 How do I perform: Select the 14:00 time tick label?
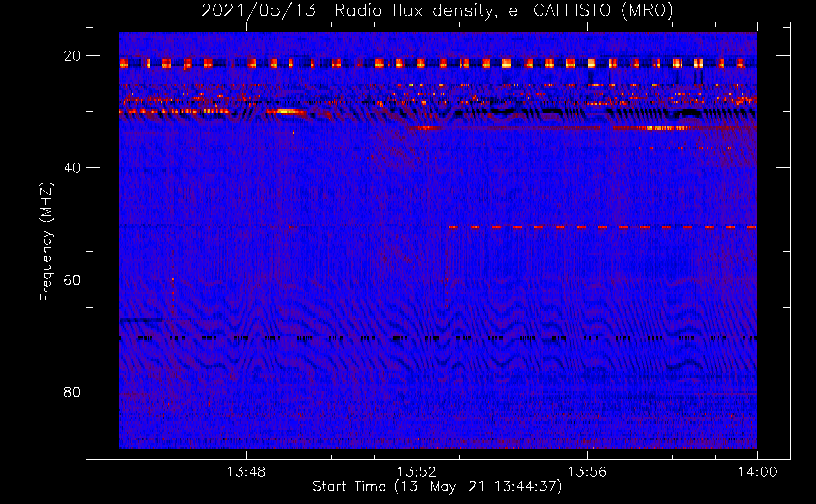[x=757, y=472]
